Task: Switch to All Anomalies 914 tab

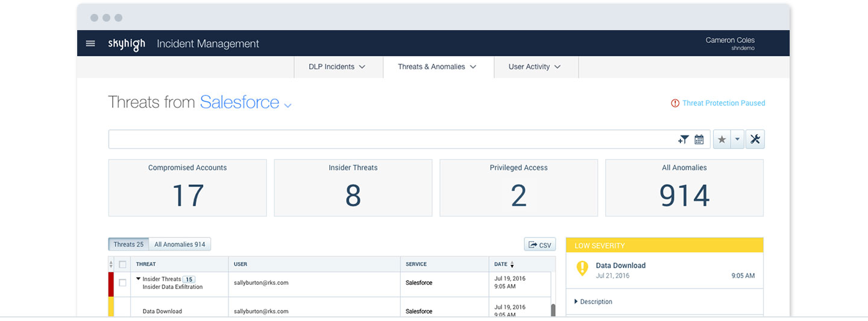Action: [x=180, y=245]
